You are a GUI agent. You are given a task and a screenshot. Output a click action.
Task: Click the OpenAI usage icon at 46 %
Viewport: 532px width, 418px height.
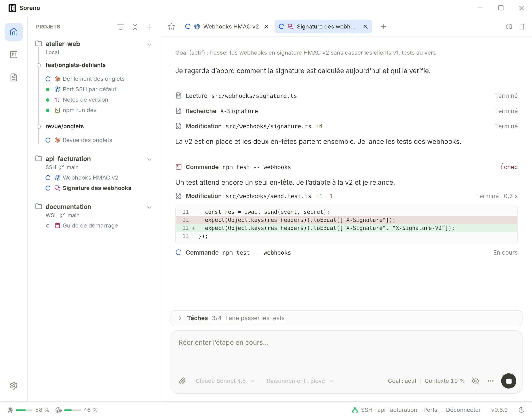tap(58, 410)
